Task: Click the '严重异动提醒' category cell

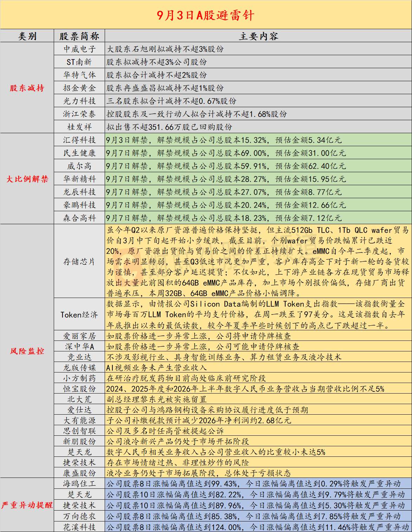Action: (27, 505)
